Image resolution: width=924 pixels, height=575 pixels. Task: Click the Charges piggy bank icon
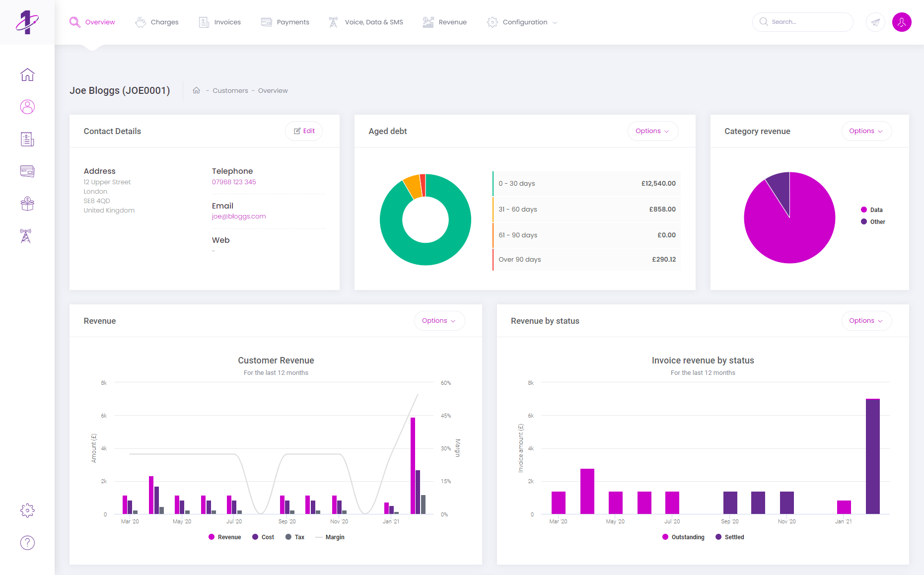141,22
